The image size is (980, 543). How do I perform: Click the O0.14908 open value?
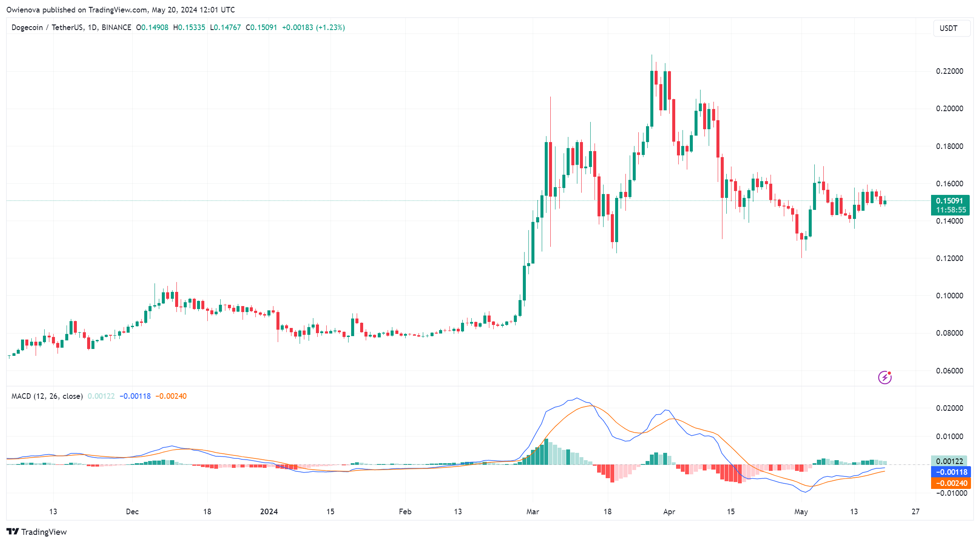(152, 27)
